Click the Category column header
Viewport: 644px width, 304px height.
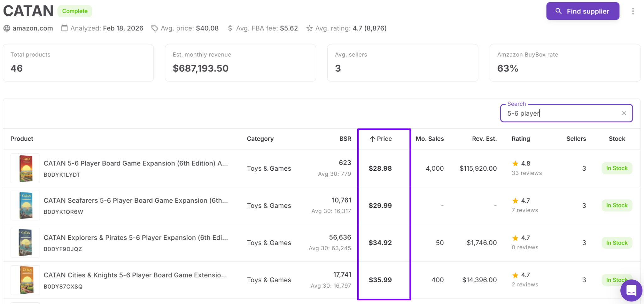[x=260, y=139]
